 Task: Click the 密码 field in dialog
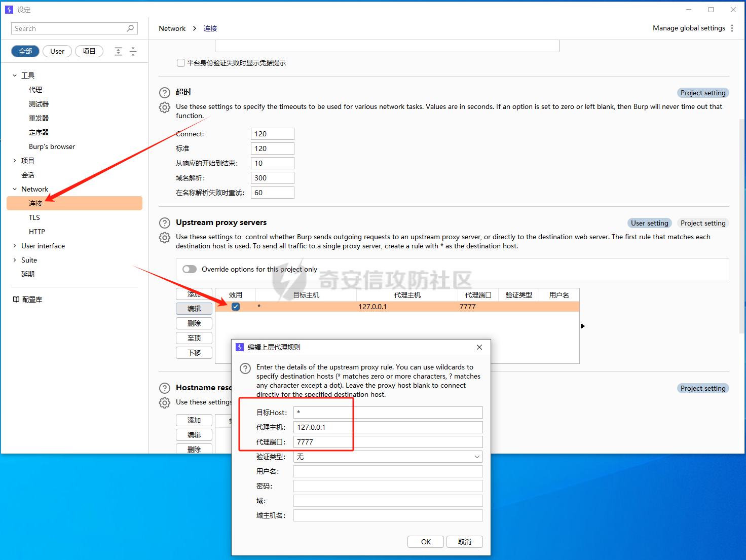point(388,486)
